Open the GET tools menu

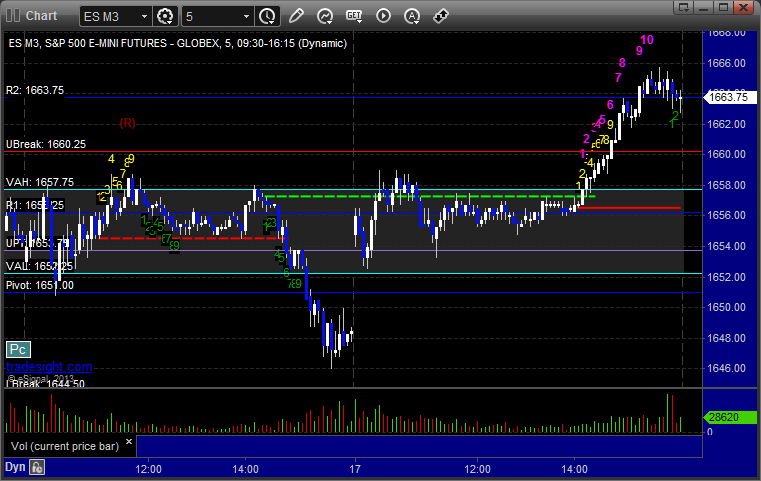[354, 16]
